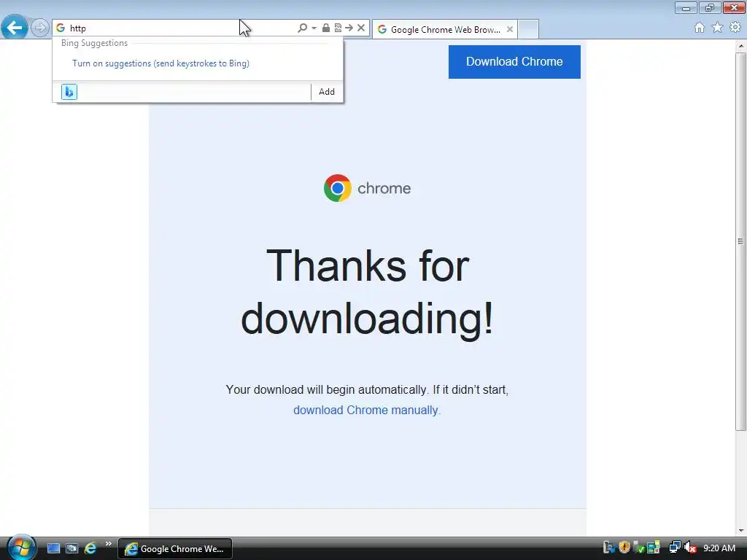Viewport: 747px width, 560px height.
Task: Open the Windows Security Alert shield icon
Action: click(x=624, y=548)
